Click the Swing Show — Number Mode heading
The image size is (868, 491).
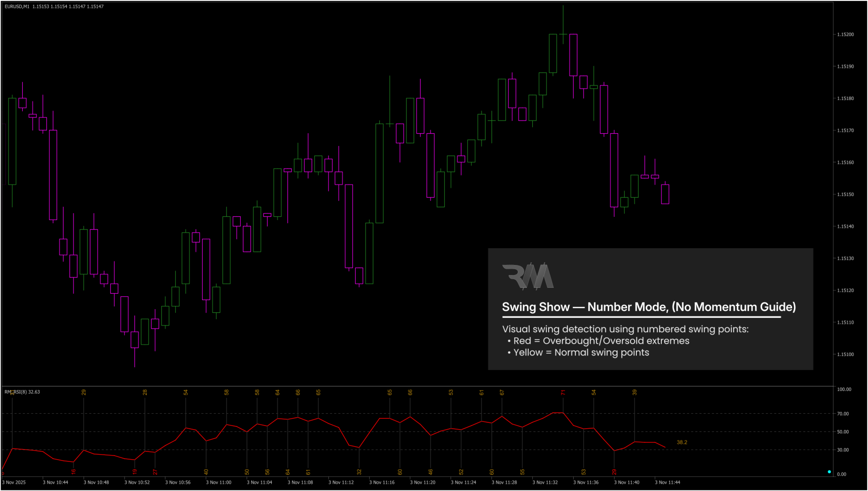[649, 307]
